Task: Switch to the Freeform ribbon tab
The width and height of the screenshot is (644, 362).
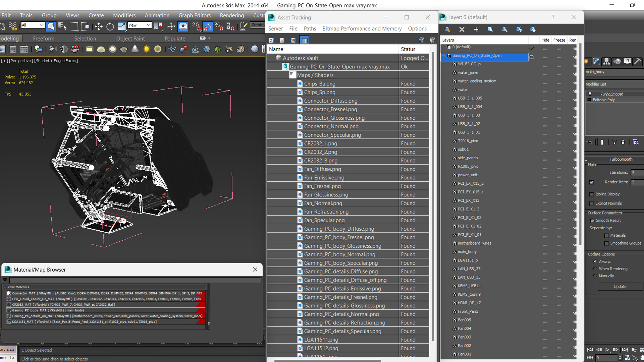Action: tap(44, 39)
